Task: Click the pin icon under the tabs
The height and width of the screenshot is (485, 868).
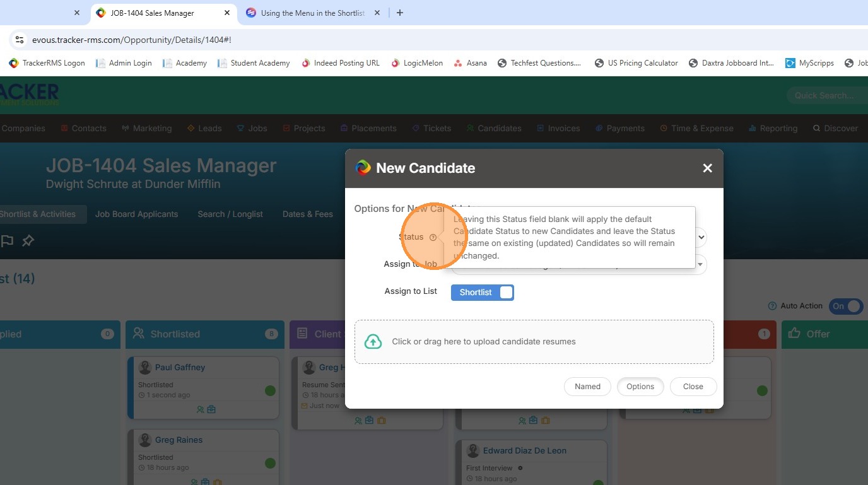Action: pyautogui.click(x=28, y=240)
